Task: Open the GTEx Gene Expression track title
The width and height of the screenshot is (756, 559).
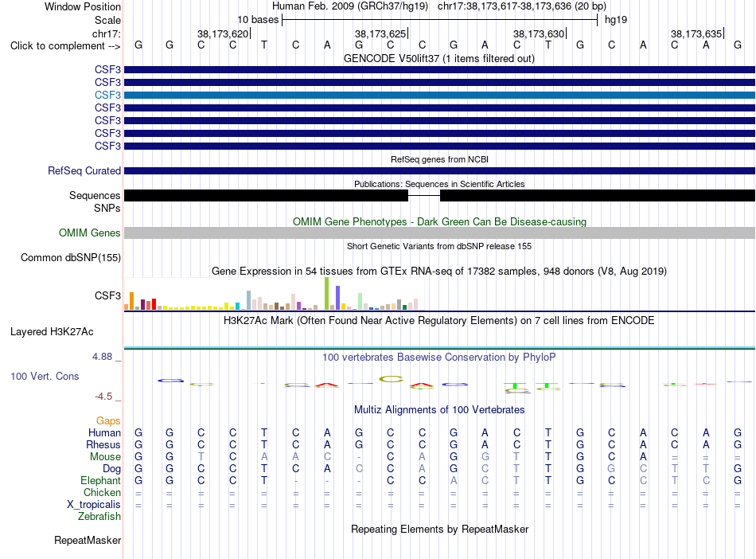Action: (439, 271)
